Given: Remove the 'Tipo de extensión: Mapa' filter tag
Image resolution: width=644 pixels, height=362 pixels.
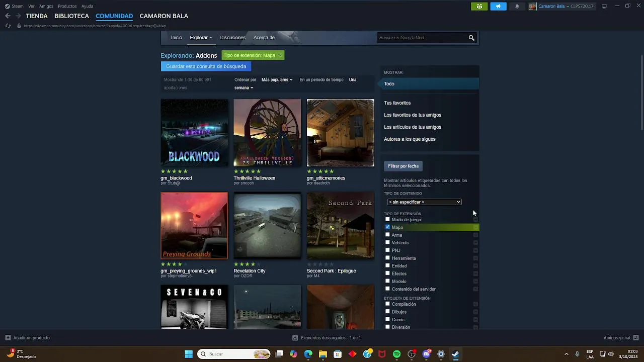Looking at the screenshot, I should click(x=280, y=55).
